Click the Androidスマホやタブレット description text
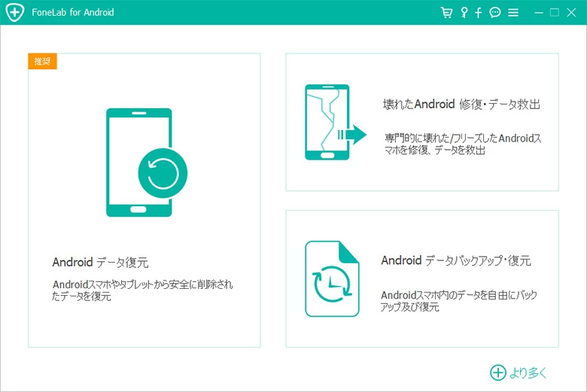This screenshot has height=392, width=587. (143, 290)
